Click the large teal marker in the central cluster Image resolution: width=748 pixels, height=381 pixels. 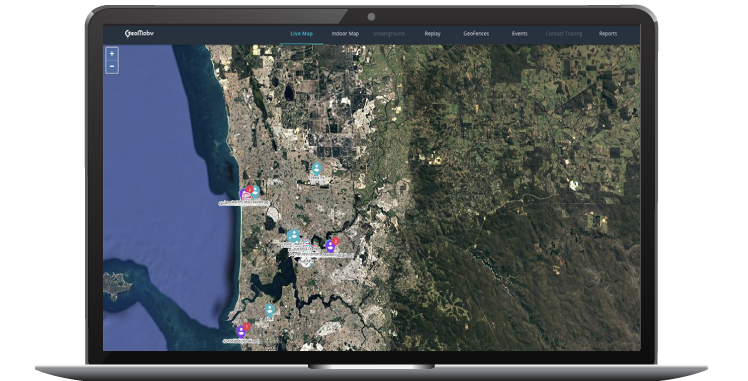[x=294, y=236]
